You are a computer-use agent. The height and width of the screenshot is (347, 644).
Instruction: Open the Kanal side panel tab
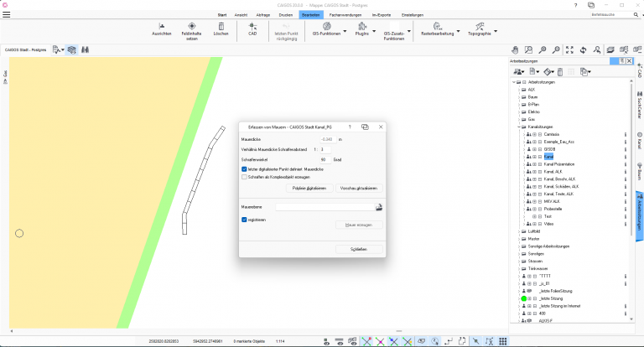640,141
